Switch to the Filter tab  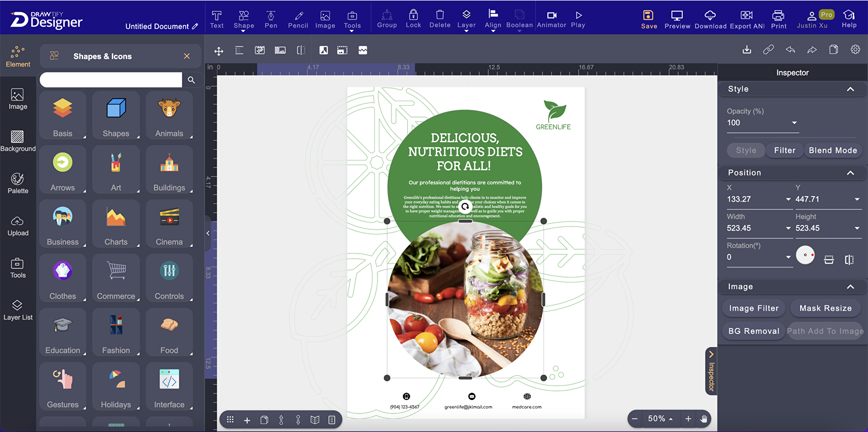[785, 150]
